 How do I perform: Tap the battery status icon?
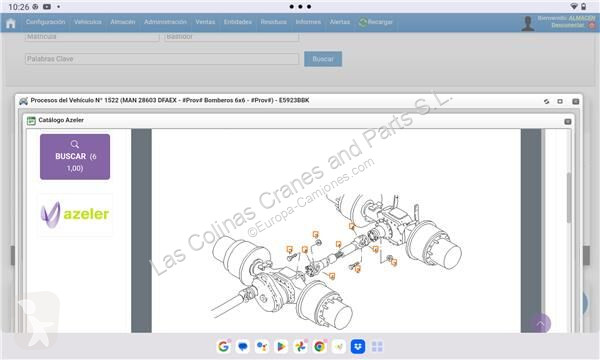pos(584,7)
